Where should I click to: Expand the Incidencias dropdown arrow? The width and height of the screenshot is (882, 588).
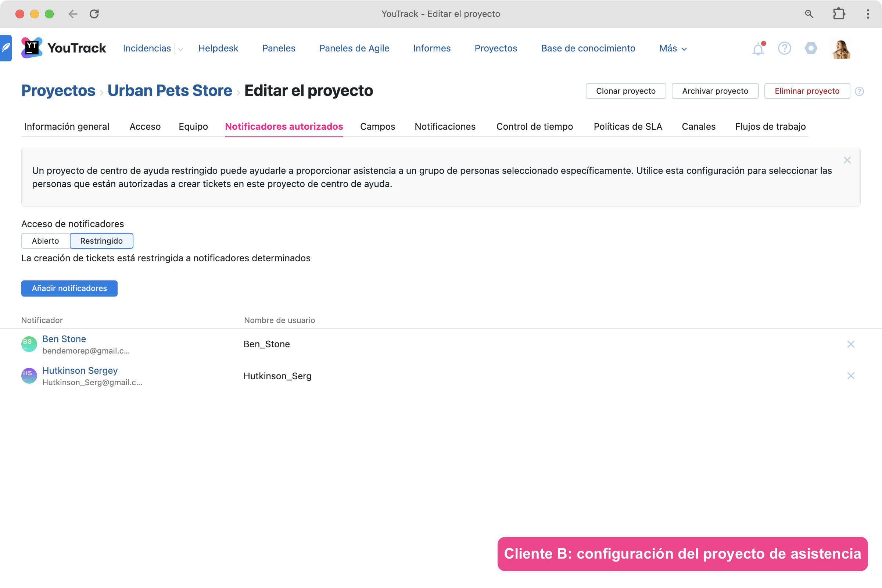(181, 49)
